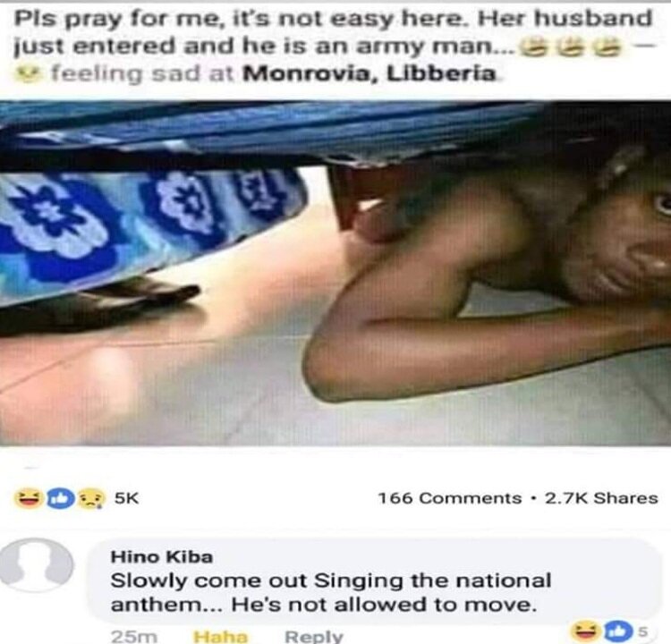
Task: View the 5K reactions count
Action: [127, 498]
